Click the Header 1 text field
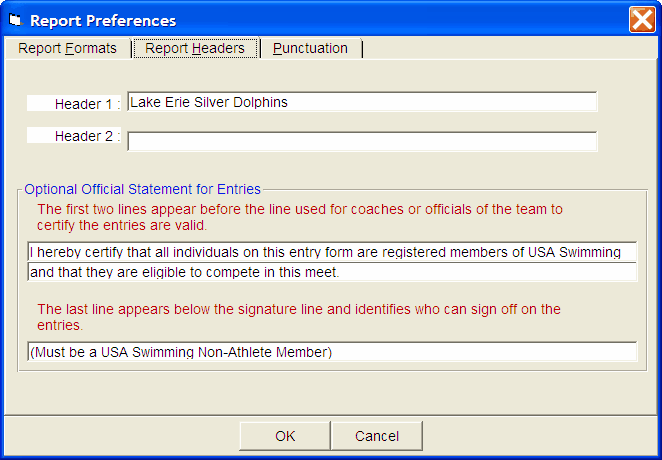 pyautogui.click(x=362, y=102)
